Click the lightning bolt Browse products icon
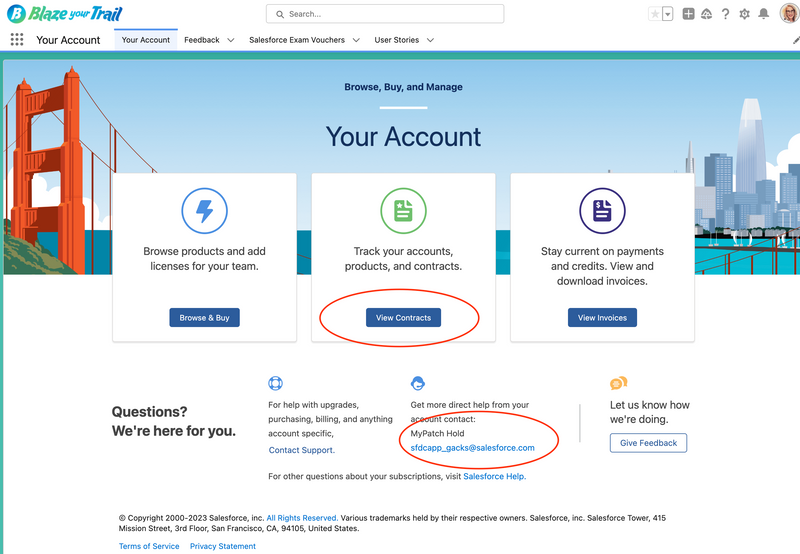The width and height of the screenshot is (800, 554). pos(205,211)
